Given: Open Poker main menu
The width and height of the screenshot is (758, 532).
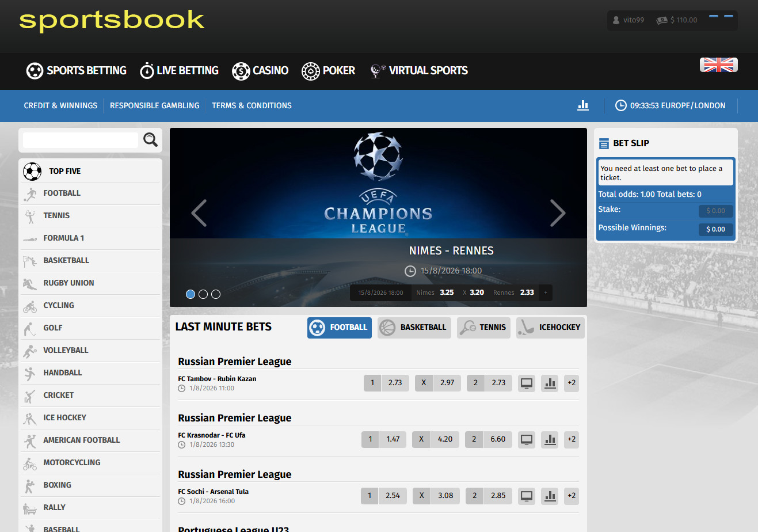Looking at the screenshot, I should tap(329, 71).
